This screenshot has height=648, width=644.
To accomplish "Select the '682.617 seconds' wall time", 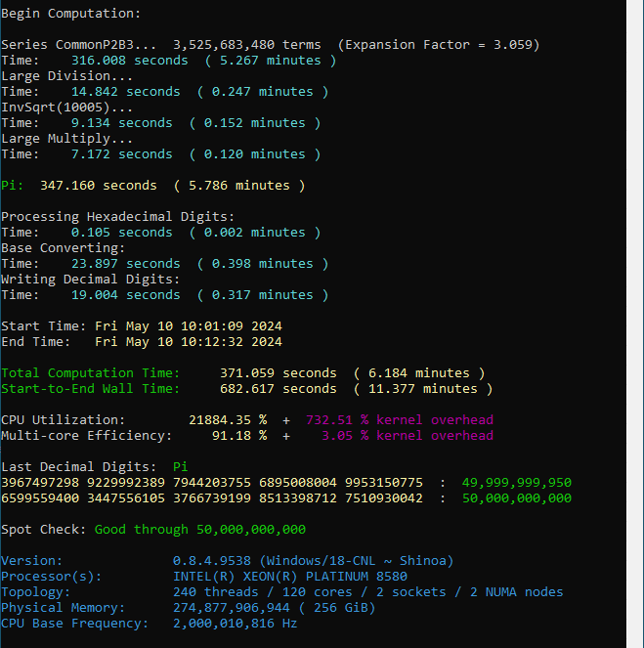I will [x=279, y=389].
